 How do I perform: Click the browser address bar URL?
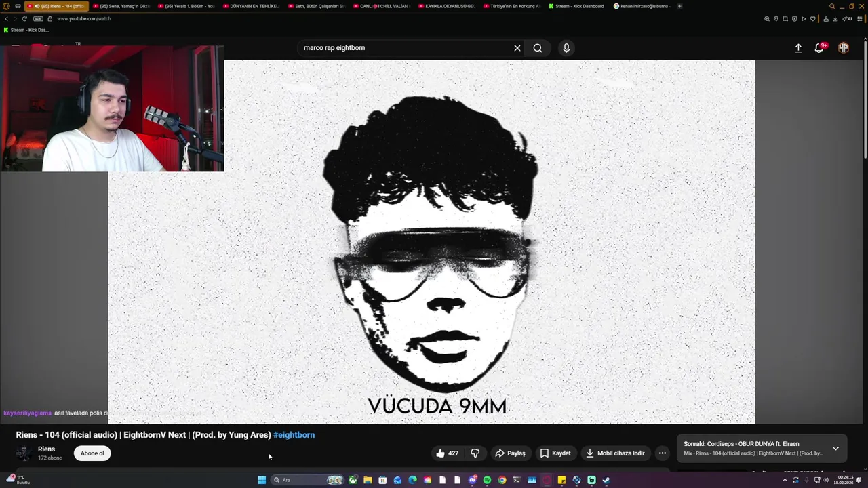(84, 19)
